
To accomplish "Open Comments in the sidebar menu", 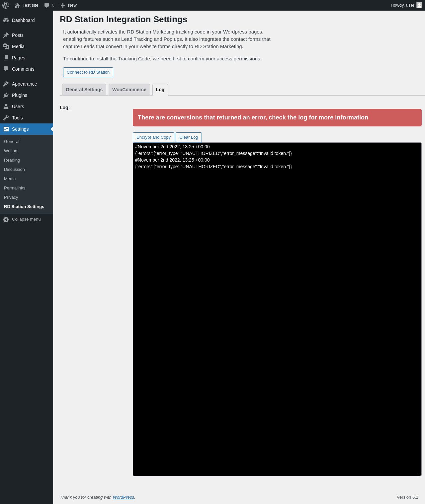I will (x=27, y=69).
